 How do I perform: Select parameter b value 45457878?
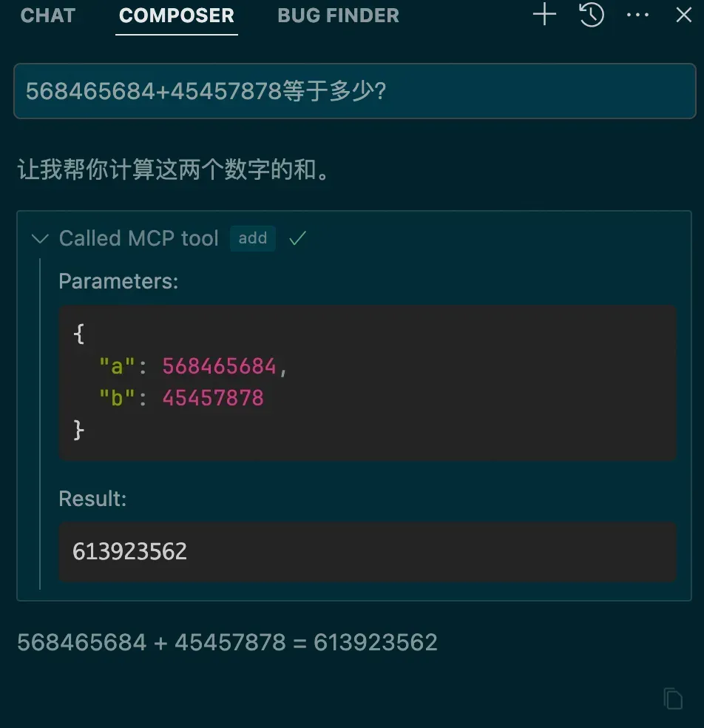213,398
